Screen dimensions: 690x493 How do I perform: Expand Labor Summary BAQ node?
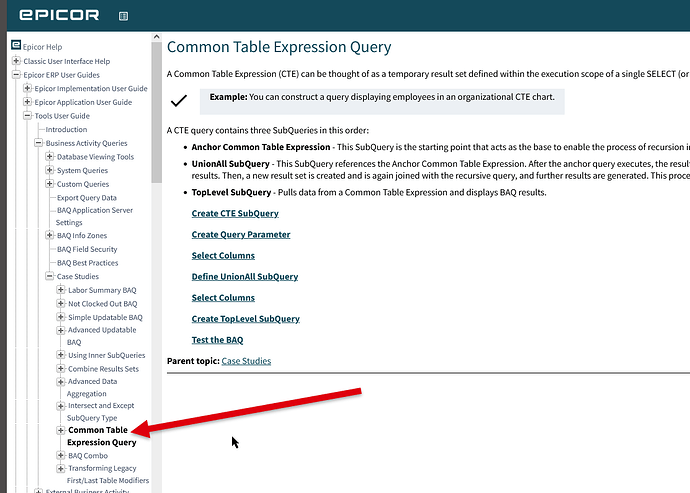click(x=61, y=290)
